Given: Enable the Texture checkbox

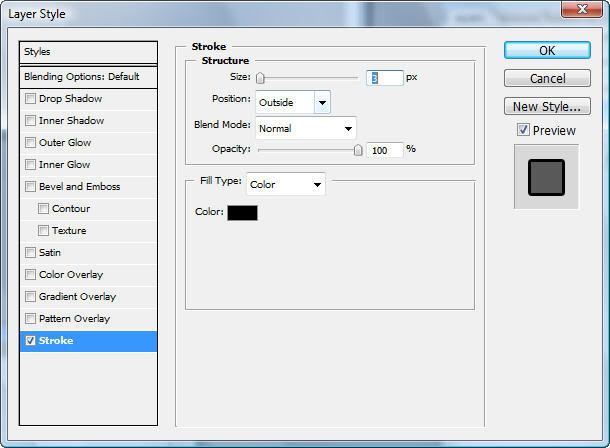Looking at the screenshot, I should (x=43, y=230).
